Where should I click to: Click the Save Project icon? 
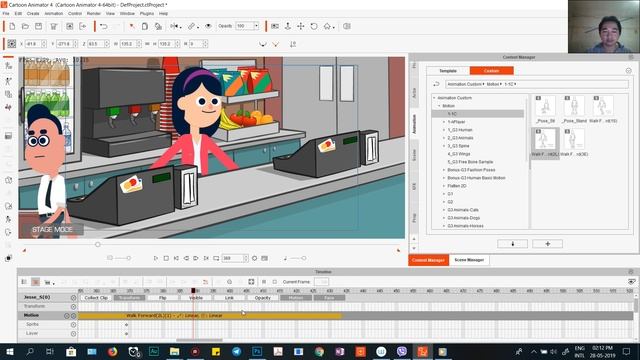tap(38, 26)
